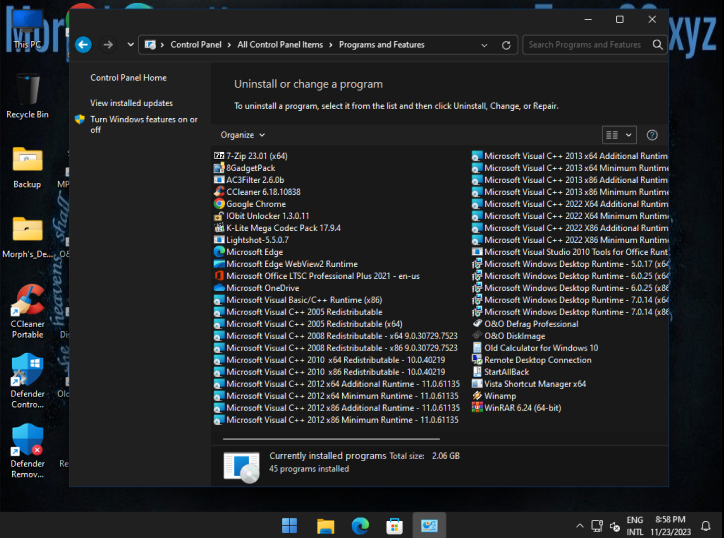This screenshot has height=538, width=724.
Task: Select the Backup folder on desktop
Action: pyautogui.click(x=27, y=167)
